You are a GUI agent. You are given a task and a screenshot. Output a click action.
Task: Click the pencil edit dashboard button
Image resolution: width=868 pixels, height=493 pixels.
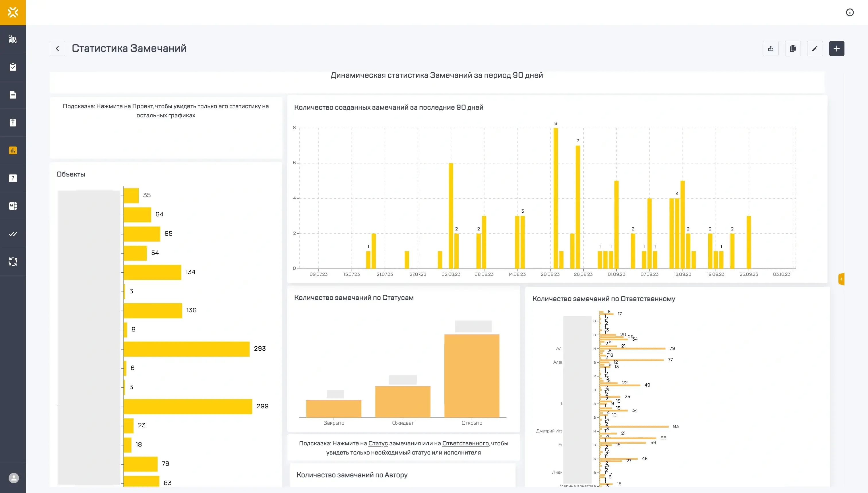(x=815, y=48)
